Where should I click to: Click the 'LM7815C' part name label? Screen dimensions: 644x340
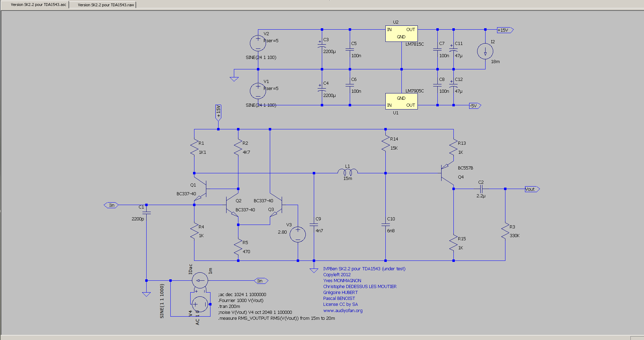pyautogui.click(x=415, y=44)
